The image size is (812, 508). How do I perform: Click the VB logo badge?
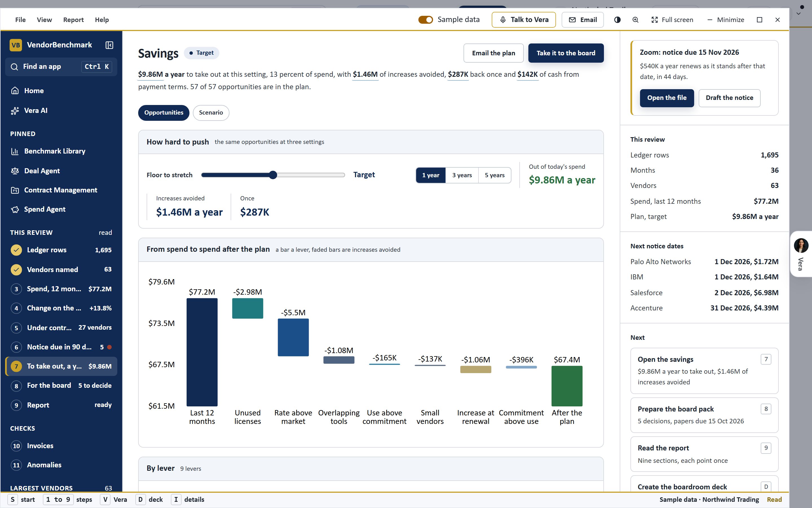[x=16, y=45]
